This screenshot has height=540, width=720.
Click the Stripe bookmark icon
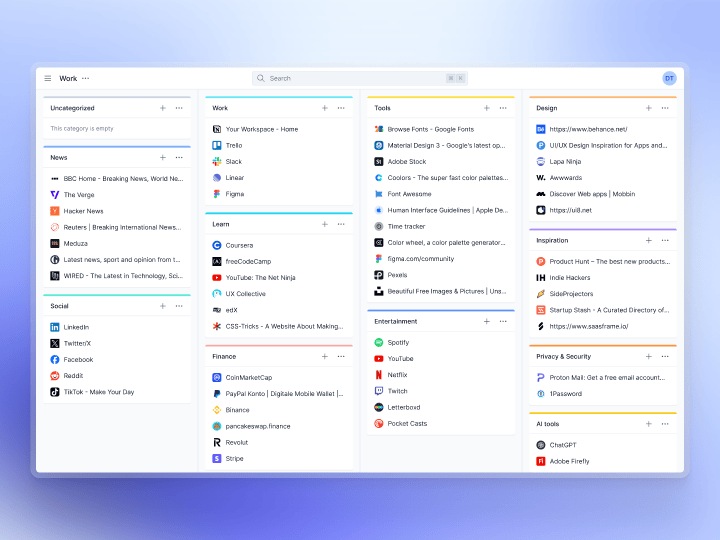217,458
